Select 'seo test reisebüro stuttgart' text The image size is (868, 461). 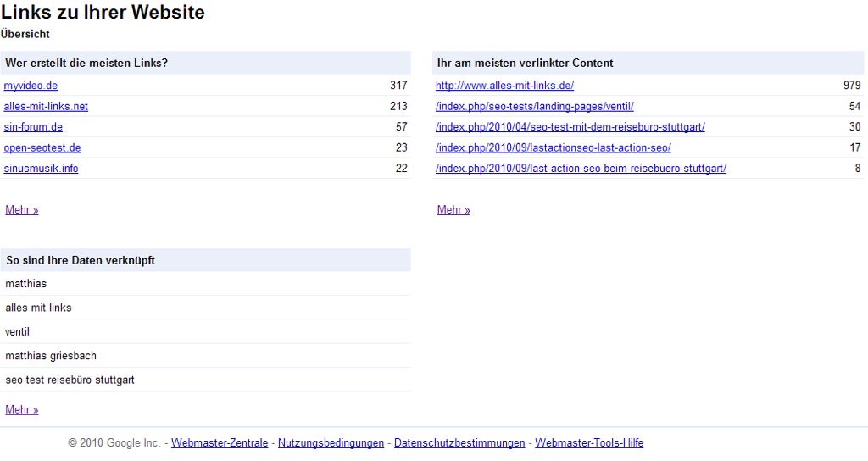(70, 380)
